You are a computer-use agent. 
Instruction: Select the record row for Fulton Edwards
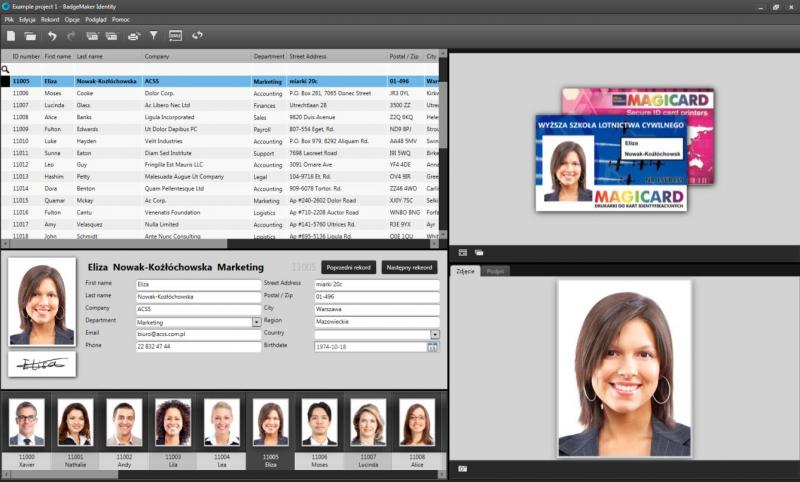219,129
